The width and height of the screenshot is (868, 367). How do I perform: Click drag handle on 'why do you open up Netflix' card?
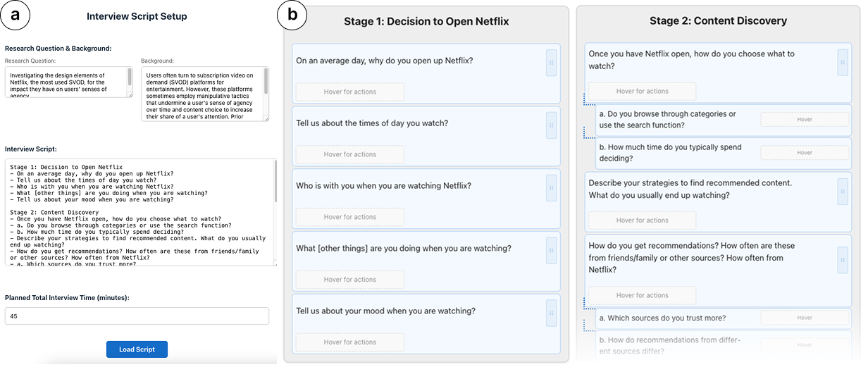point(551,62)
